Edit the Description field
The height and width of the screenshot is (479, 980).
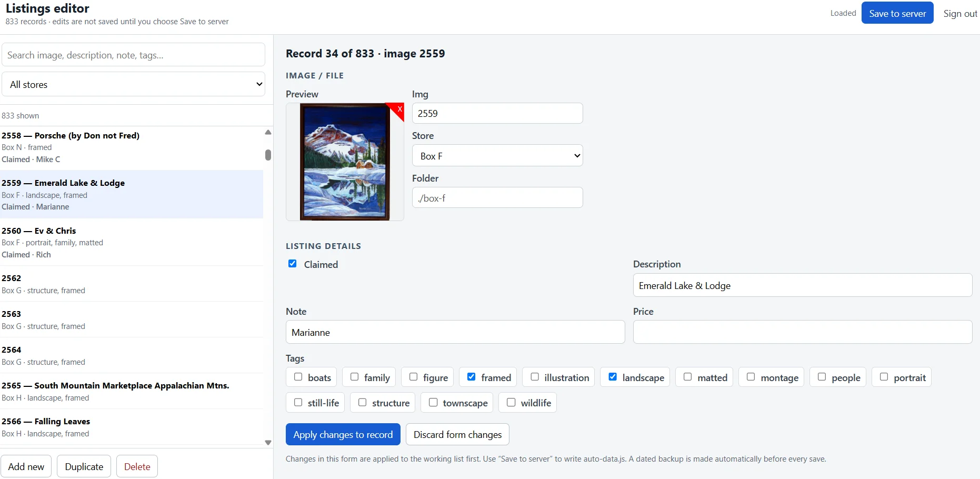(802, 285)
